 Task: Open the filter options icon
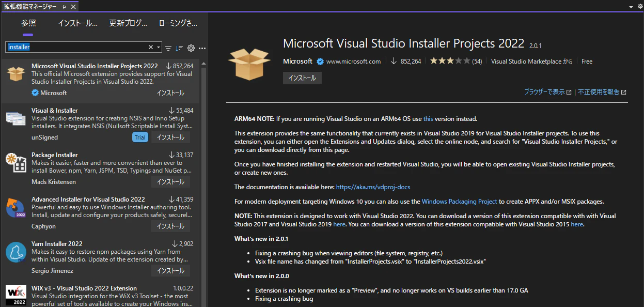click(x=168, y=48)
